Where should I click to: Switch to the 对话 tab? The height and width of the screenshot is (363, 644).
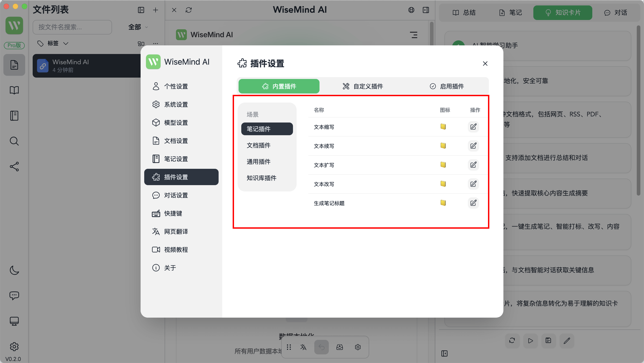point(615,12)
